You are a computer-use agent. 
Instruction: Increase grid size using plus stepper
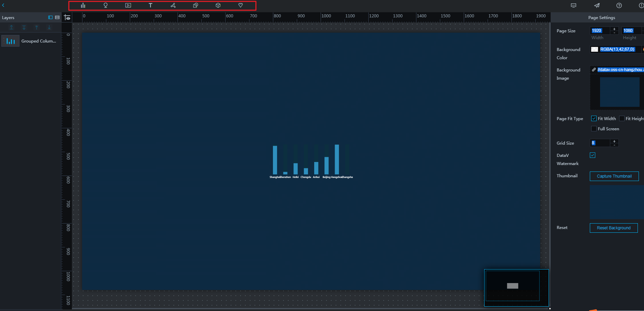point(614,141)
